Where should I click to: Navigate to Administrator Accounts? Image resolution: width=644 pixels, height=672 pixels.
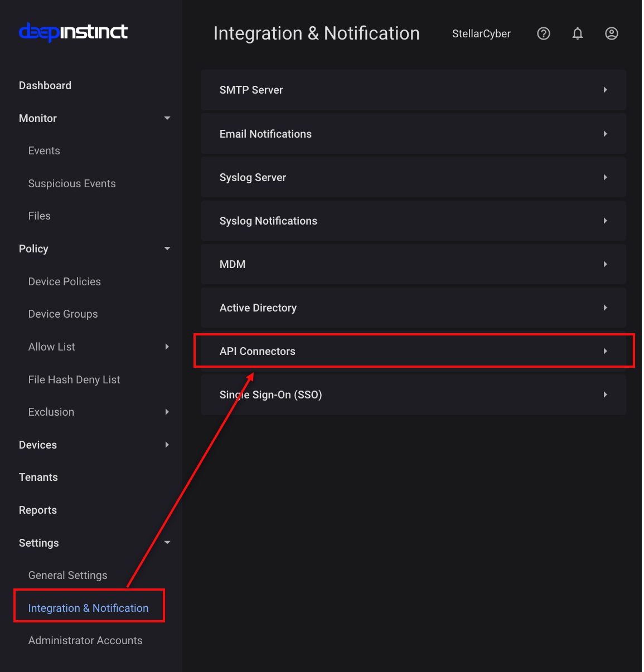coord(85,640)
